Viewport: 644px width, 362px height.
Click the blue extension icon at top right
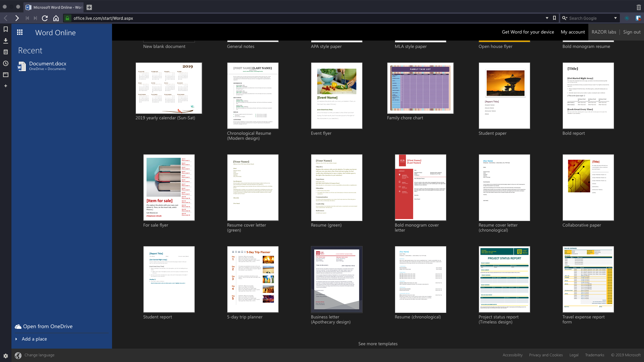tap(638, 18)
